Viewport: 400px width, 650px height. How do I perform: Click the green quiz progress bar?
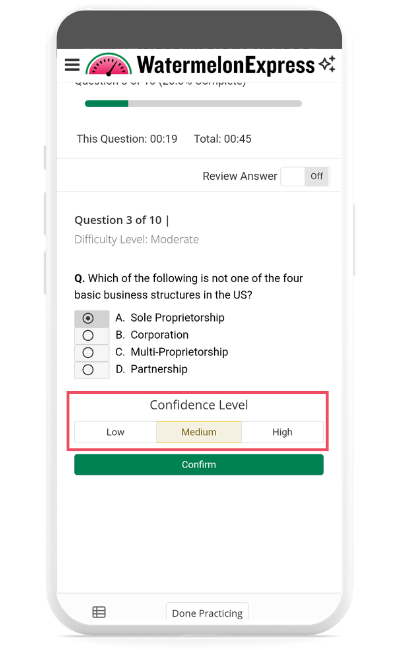click(193, 104)
